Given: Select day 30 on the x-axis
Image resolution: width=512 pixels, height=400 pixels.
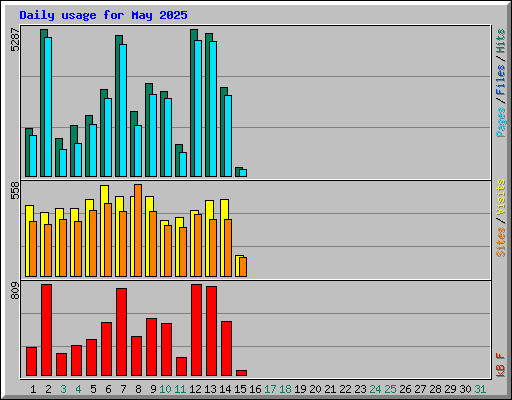Looking at the screenshot, I should [465, 389].
